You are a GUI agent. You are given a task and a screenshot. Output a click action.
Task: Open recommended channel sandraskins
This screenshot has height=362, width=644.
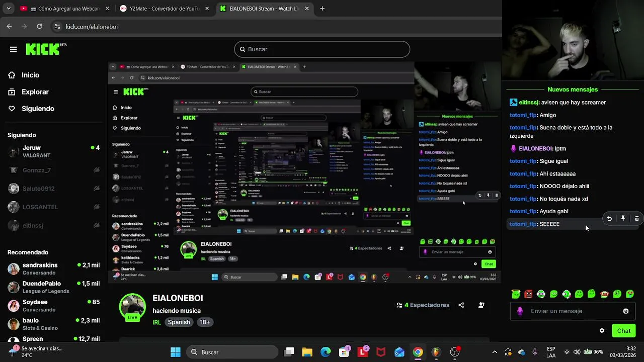pos(53,268)
